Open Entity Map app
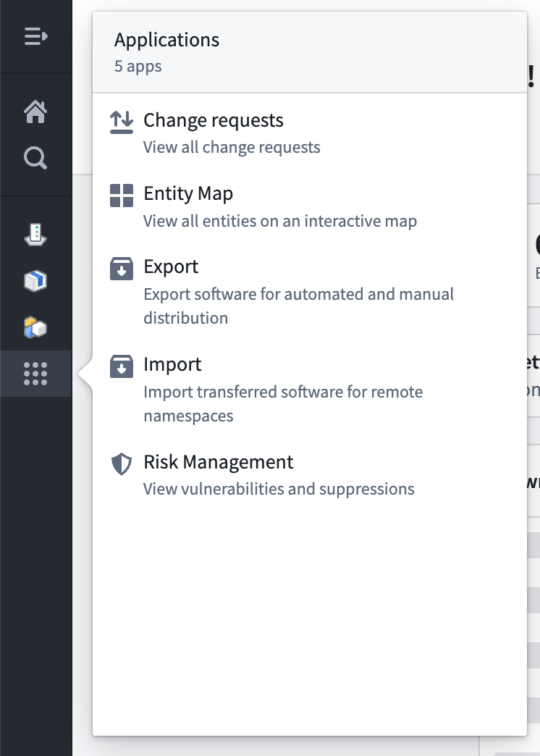The image size is (540, 756). (x=188, y=193)
